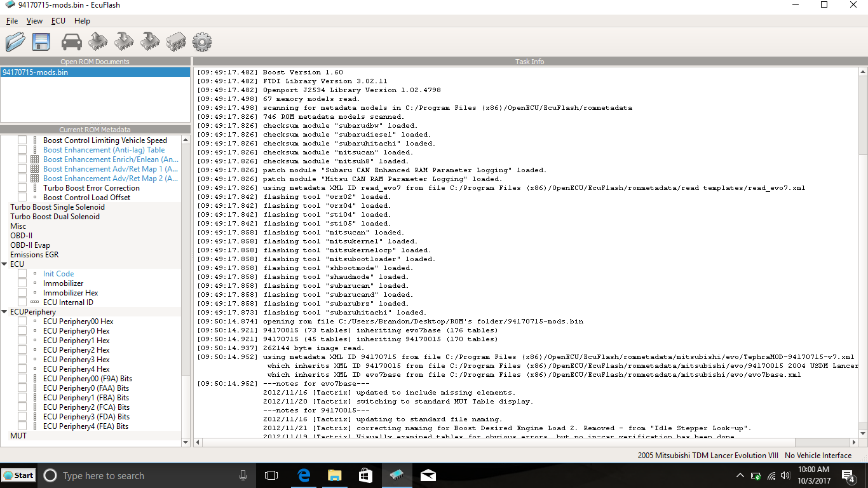This screenshot has width=868, height=488.
Task: Enable the Turbo Boost Error Correction checkbox
Action: coord(22,188)
